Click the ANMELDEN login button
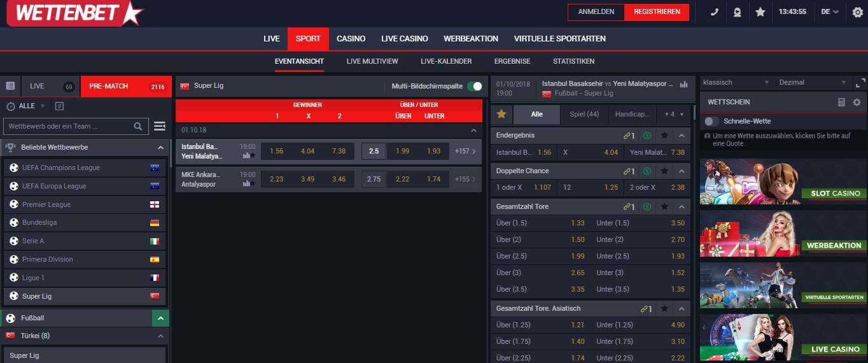 point(596,11)
